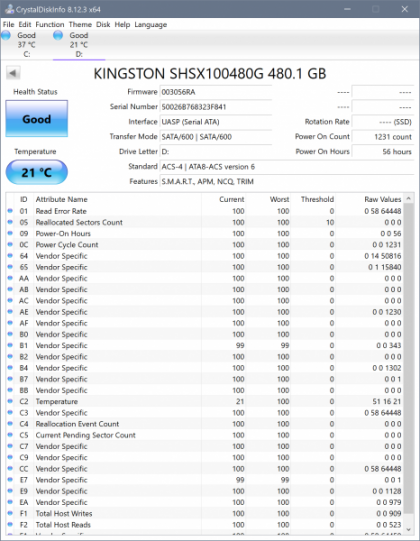Click status dot for attribute AF

pos(10,323)
